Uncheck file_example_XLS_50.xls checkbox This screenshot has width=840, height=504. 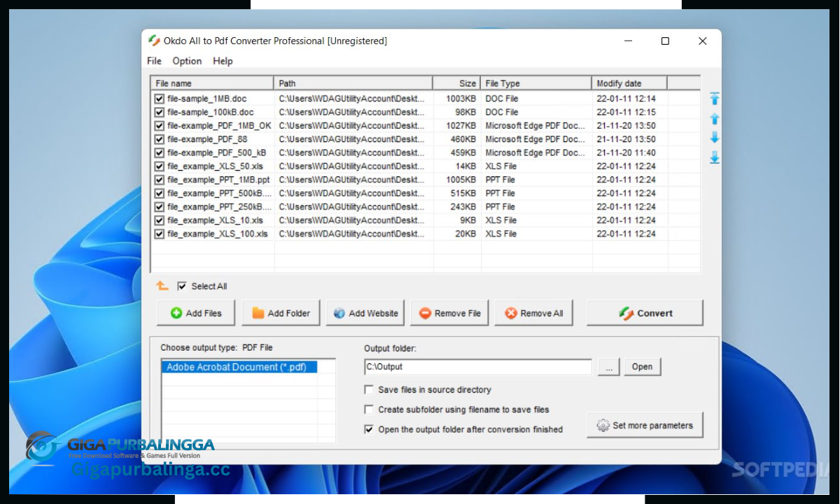(x=160, y=167)
